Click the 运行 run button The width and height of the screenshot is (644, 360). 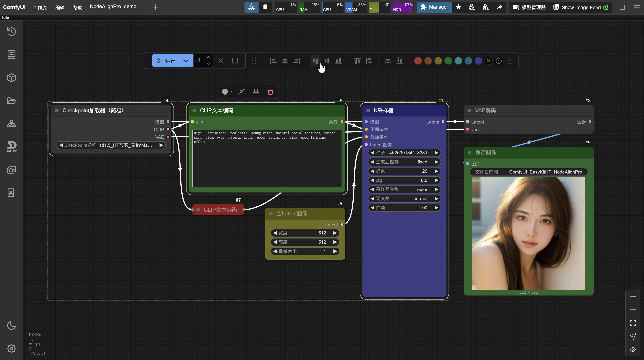166,61
